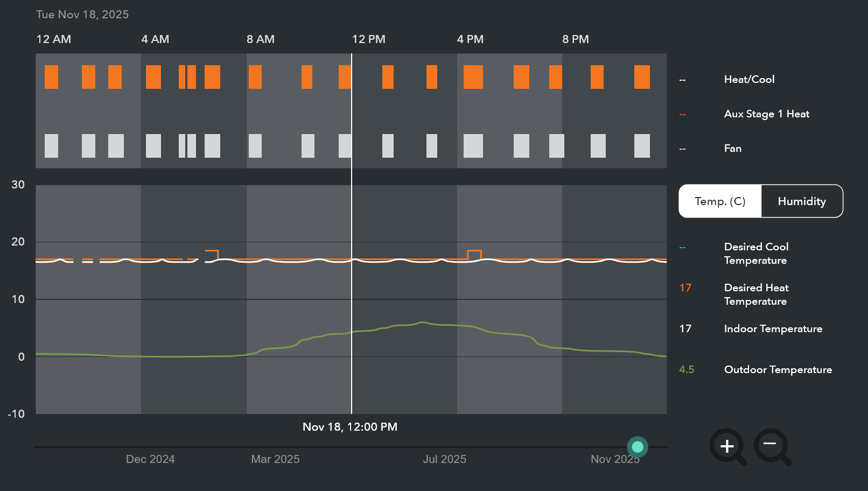Click the Aux Stage 1 Heat legend entry
Image resolution: width=868 pixels, height=491 pixels.
(x=766, y=114)
